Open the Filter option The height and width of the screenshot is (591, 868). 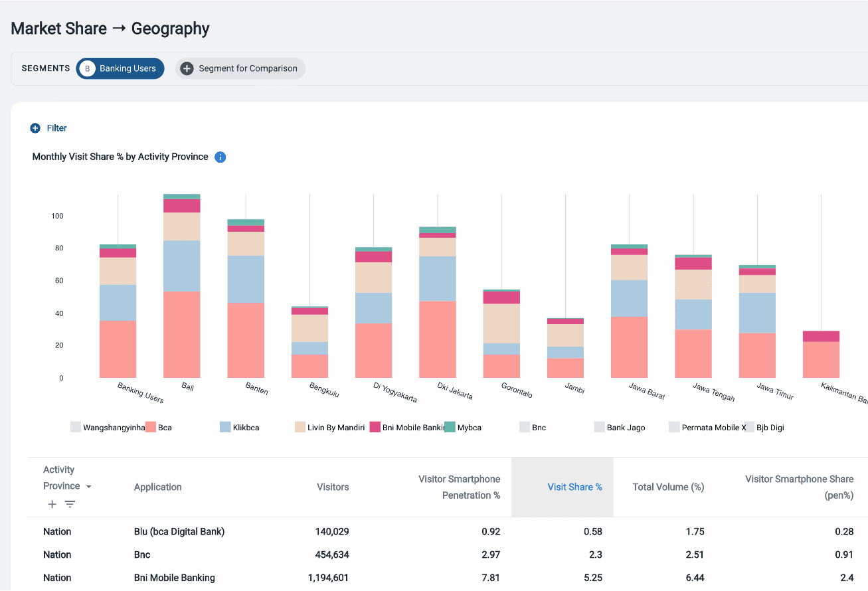(48, 128)
